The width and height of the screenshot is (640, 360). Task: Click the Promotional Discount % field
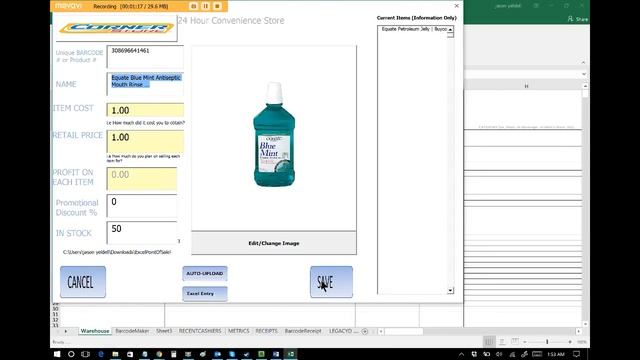[142, 206]
